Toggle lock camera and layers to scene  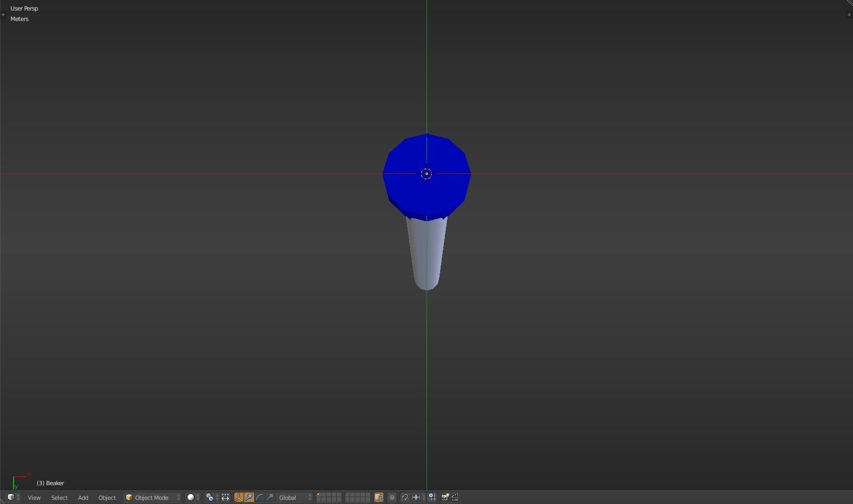coord(379,497)
